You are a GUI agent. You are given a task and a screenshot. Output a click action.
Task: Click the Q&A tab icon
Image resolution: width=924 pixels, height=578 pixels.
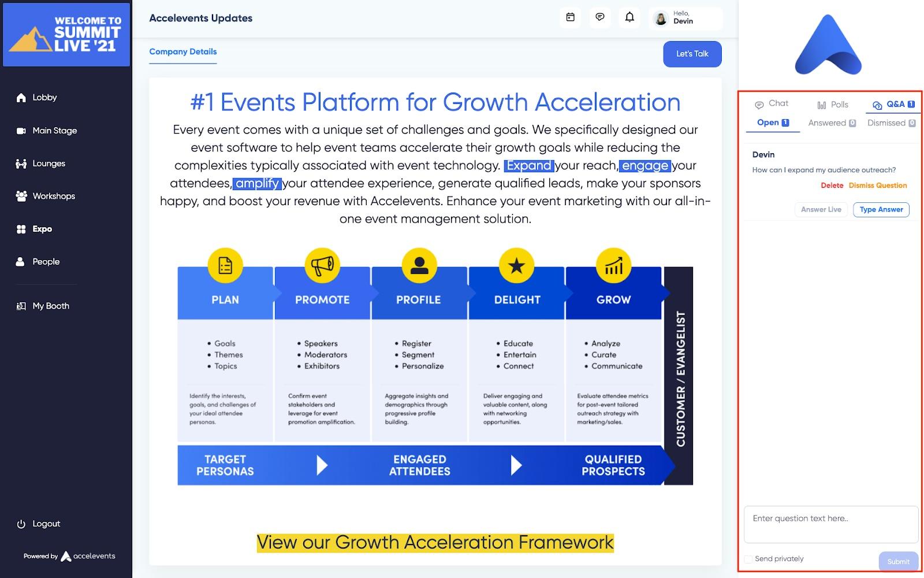(877, 105)
